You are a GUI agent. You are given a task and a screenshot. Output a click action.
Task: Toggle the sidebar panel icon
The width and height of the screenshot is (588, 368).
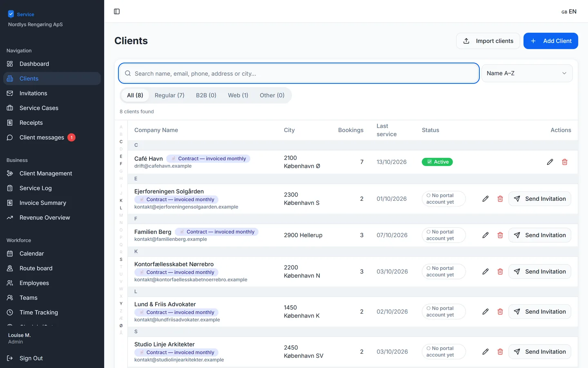117,11
